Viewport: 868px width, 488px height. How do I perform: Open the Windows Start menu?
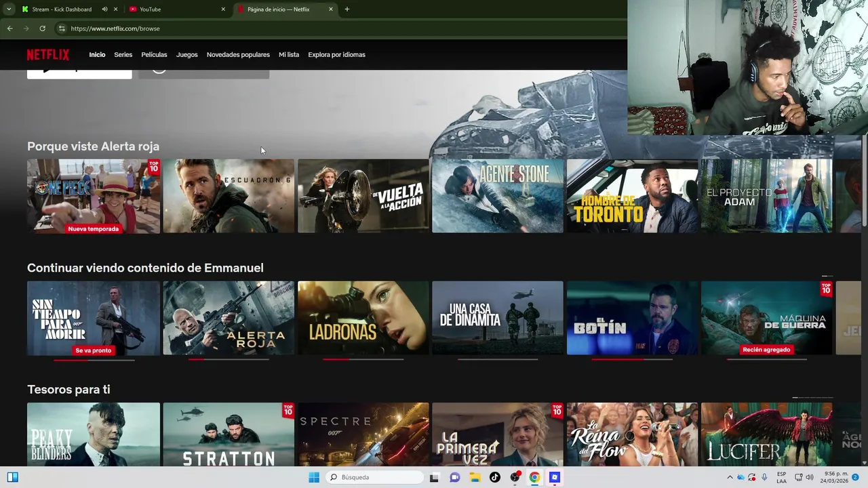coord(314,477)
